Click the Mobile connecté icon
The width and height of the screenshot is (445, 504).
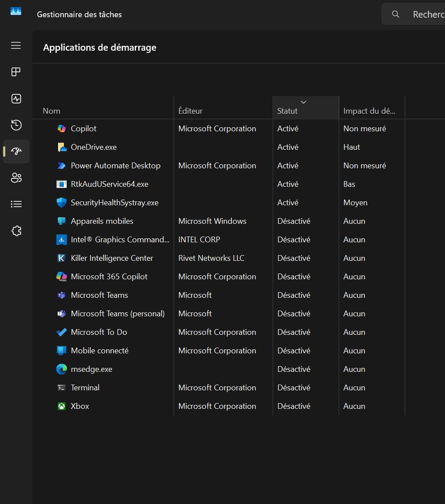pyautogui.click(x=61, y=351)
